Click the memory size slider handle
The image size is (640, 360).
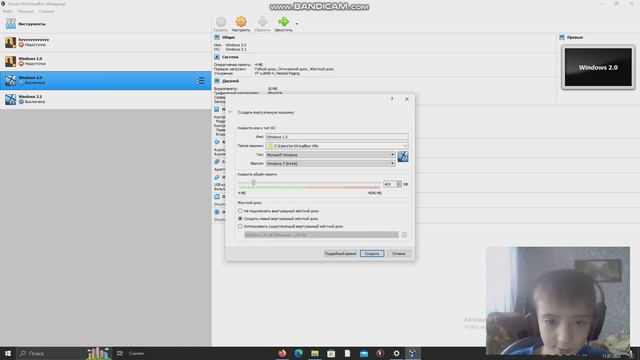tap(253, 182)
